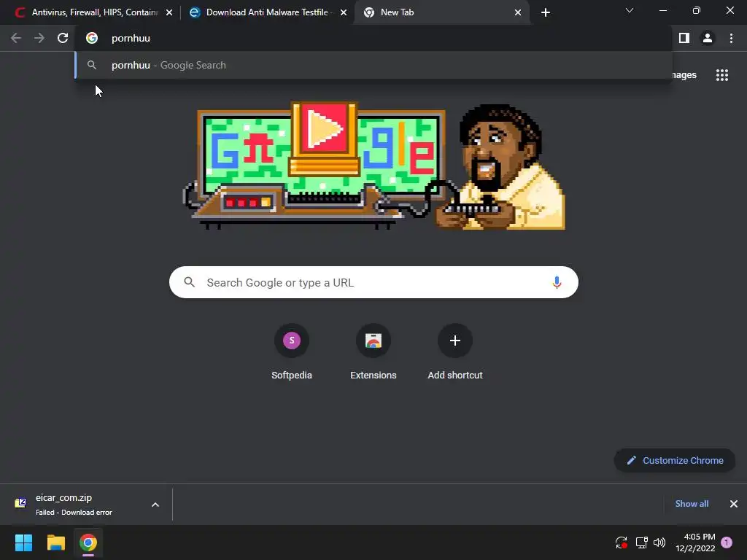Go back using the back arrow

[16, 38]
